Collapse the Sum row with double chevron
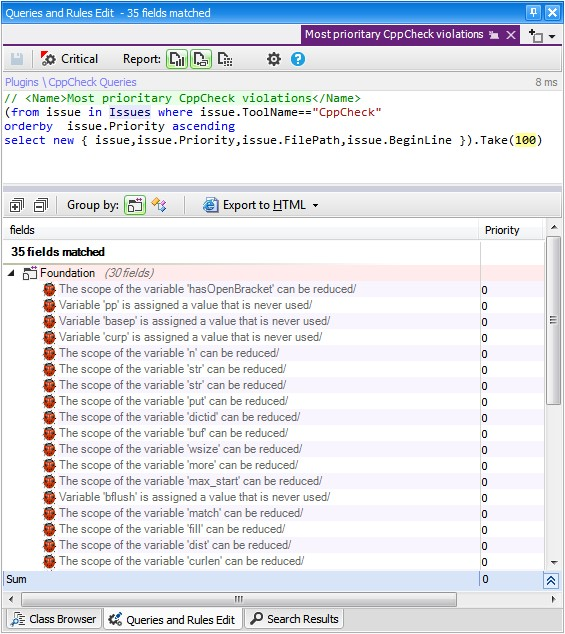 [x=550, y=581]
